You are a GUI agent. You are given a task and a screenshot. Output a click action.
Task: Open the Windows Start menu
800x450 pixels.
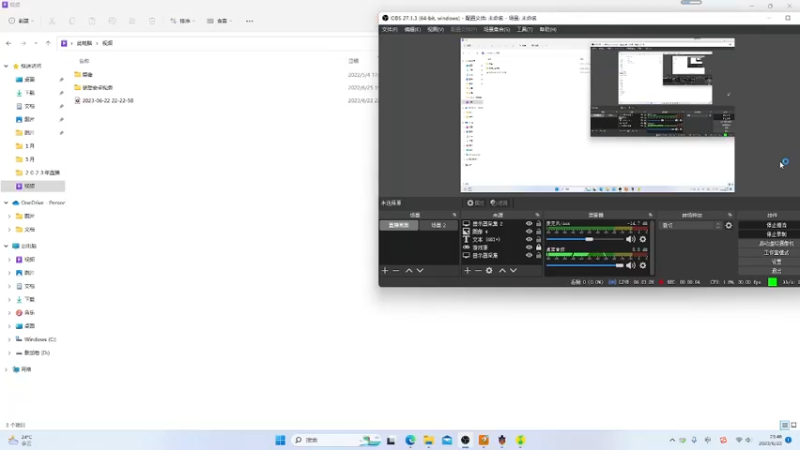[280, 440]
